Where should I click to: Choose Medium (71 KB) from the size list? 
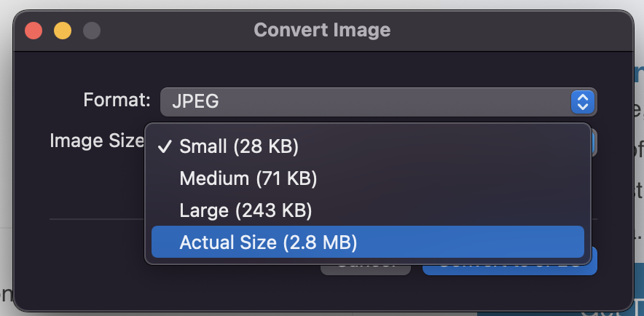(x=368, y=178)
